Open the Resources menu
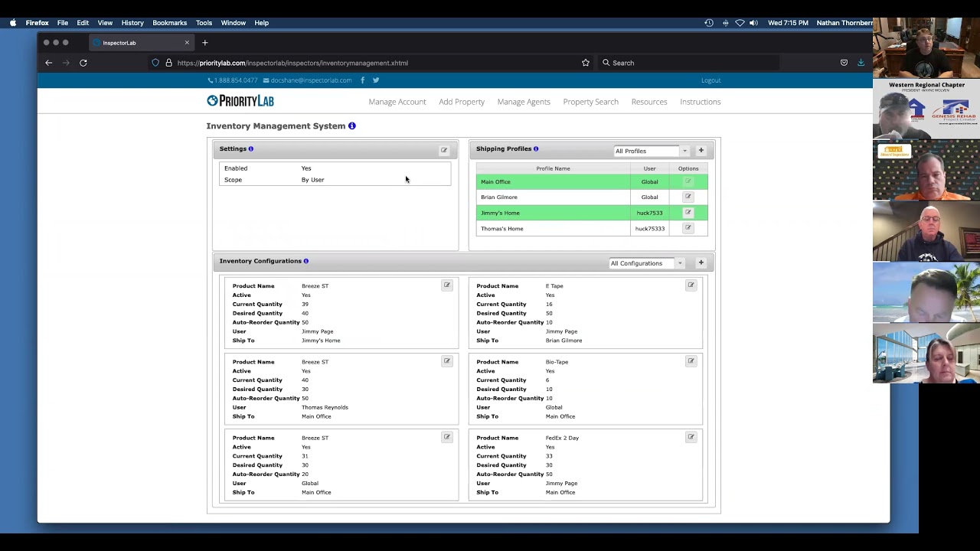 649,102
